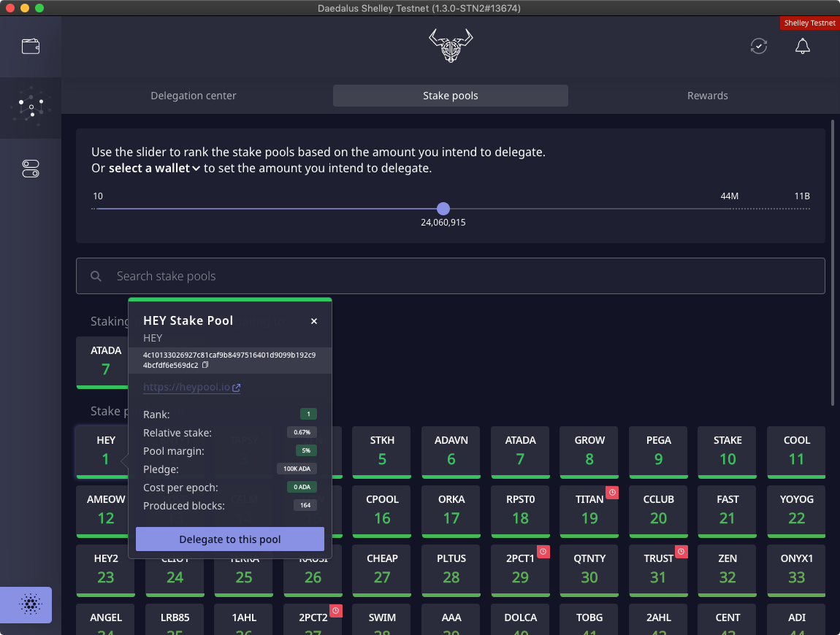Select the Stake pools tab
This screenshot has width=840, height=635.
pos(450,96)
